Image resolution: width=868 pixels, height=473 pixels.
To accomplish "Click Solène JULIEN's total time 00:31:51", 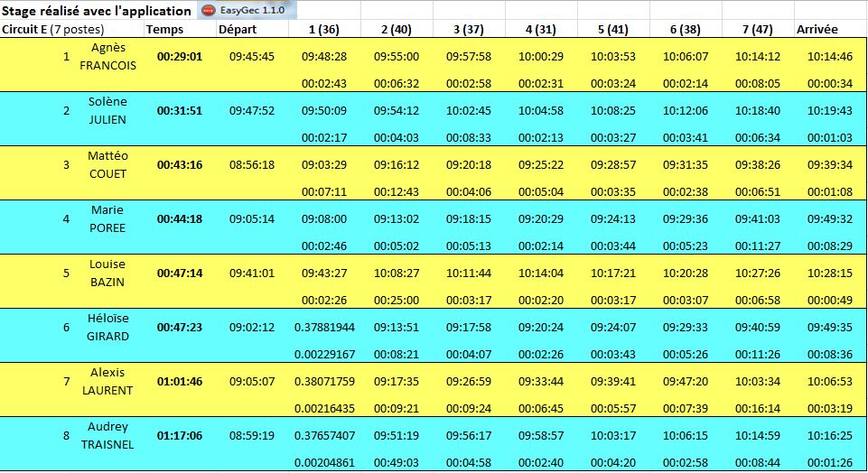I will [x=179, y=110].
